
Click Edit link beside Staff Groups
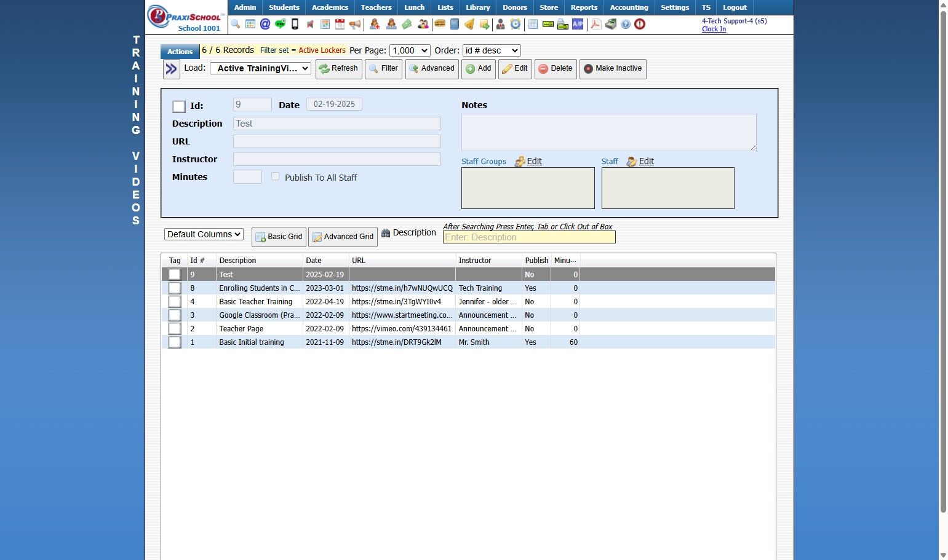point(534,161)
